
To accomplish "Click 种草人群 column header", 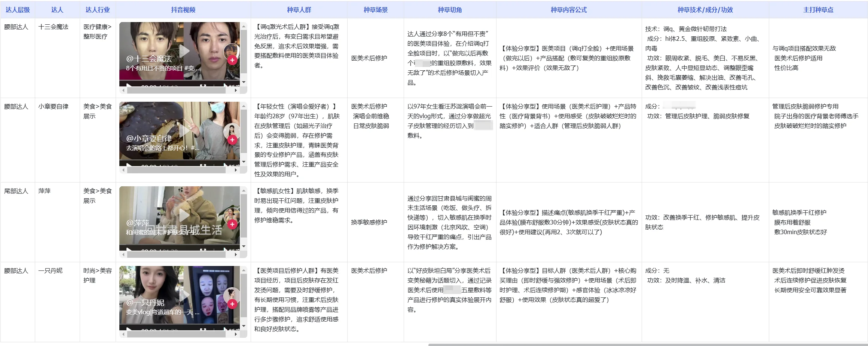I will point(299,10).
